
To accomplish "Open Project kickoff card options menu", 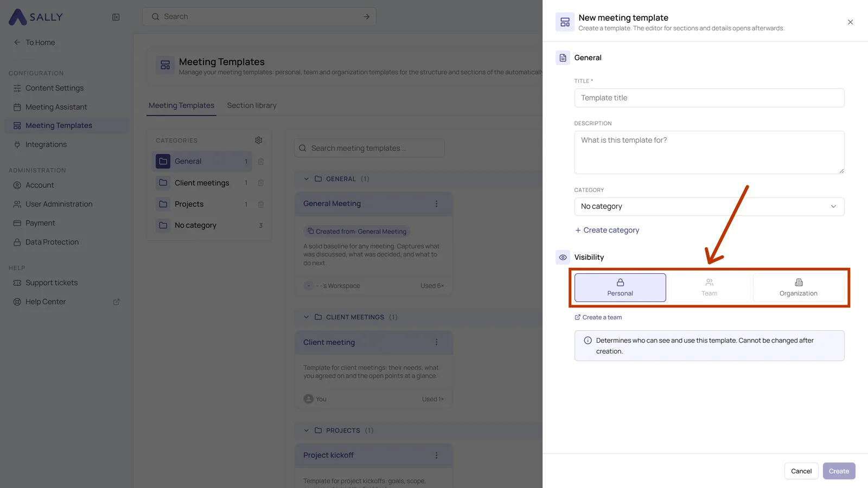I will tap(436, 455).
